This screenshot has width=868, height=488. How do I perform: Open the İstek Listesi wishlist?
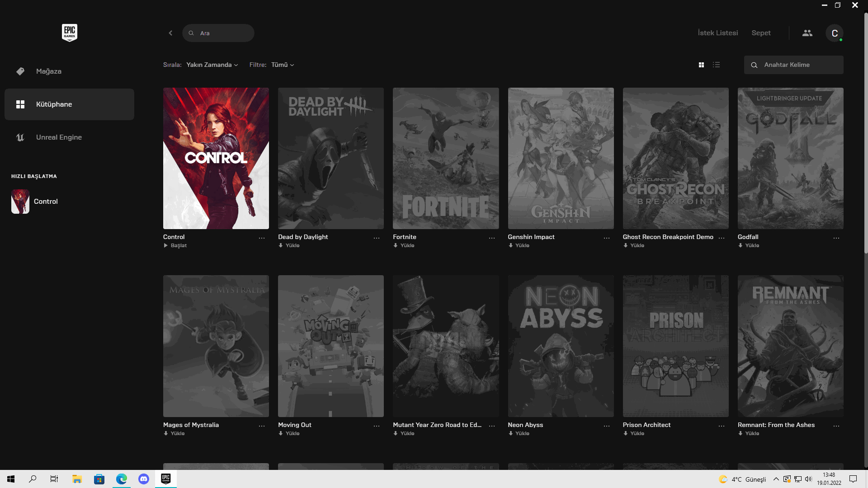click(718, 33)
